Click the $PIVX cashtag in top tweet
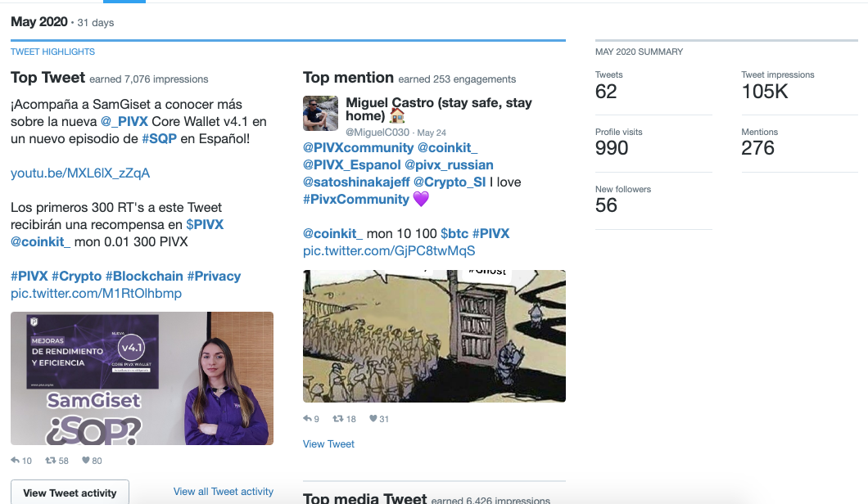The image size is (868, 504). (x=205, y=224)
